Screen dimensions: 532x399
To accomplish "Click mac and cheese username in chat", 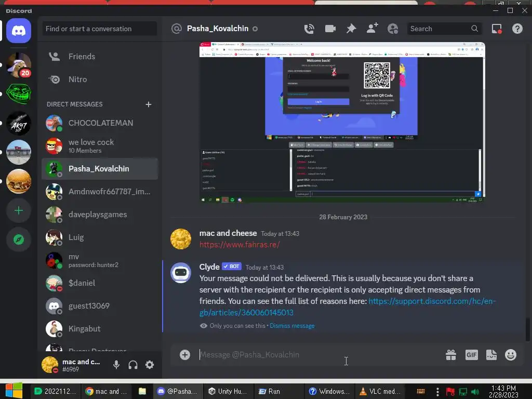I will (228, 233).
